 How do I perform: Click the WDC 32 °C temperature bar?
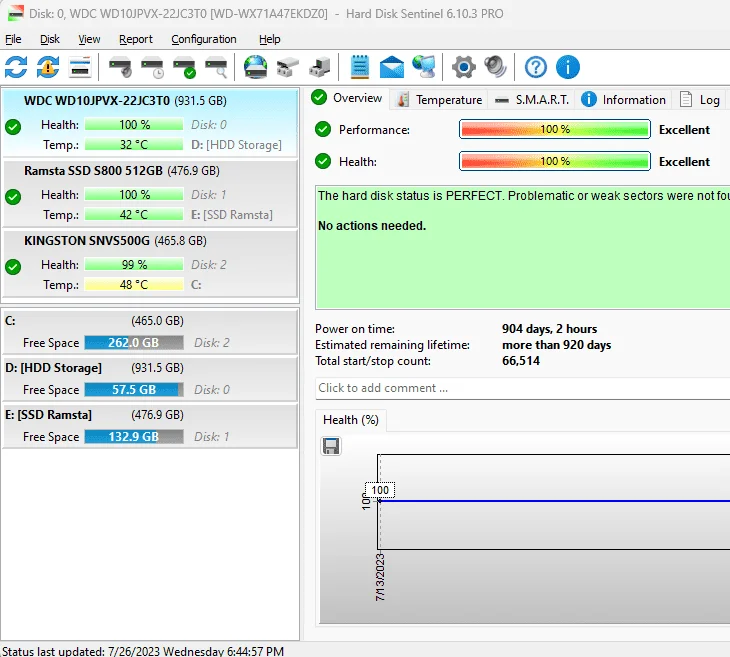click(x=134, y=145)
